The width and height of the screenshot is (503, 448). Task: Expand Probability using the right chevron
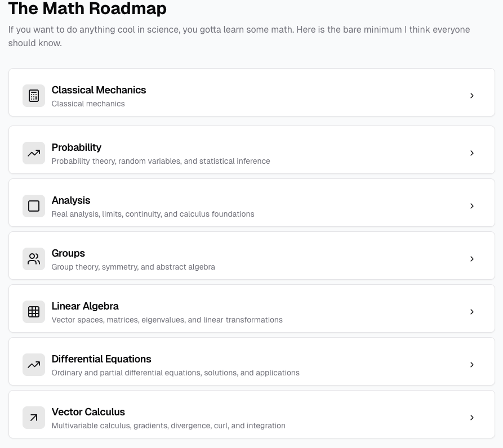click(x=471, y=153)
